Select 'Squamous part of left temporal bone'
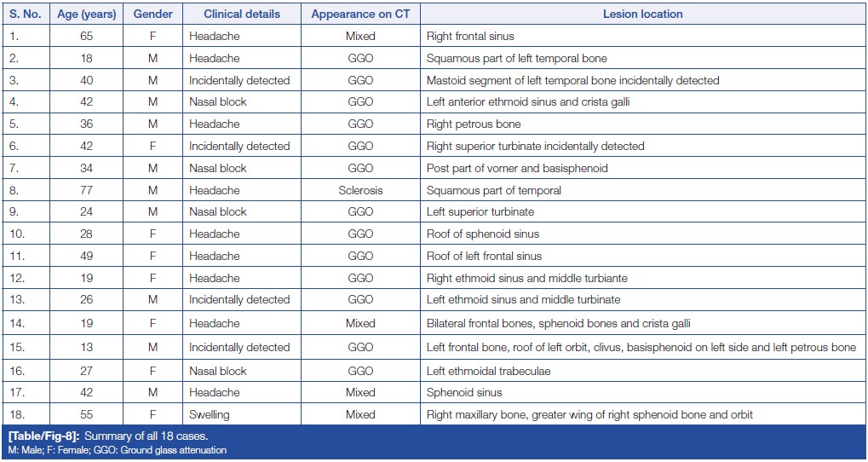 coord(516,59)
